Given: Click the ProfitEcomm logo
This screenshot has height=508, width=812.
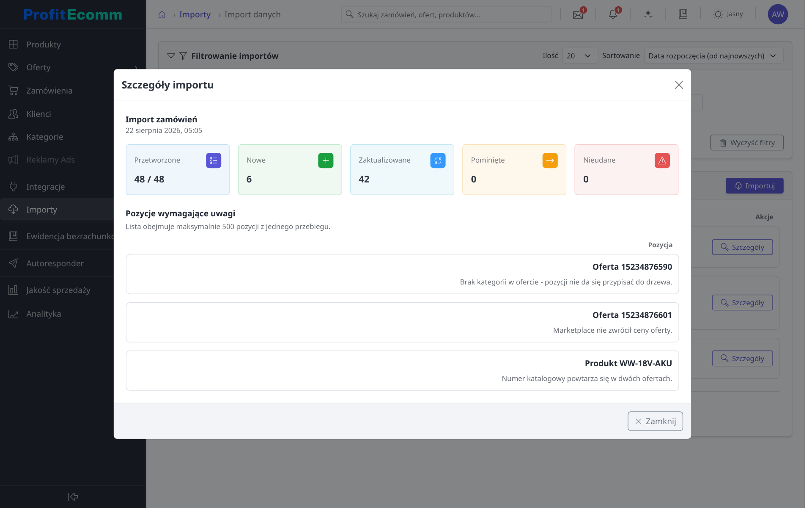Looking at the screenshot, I should (73, 14).
